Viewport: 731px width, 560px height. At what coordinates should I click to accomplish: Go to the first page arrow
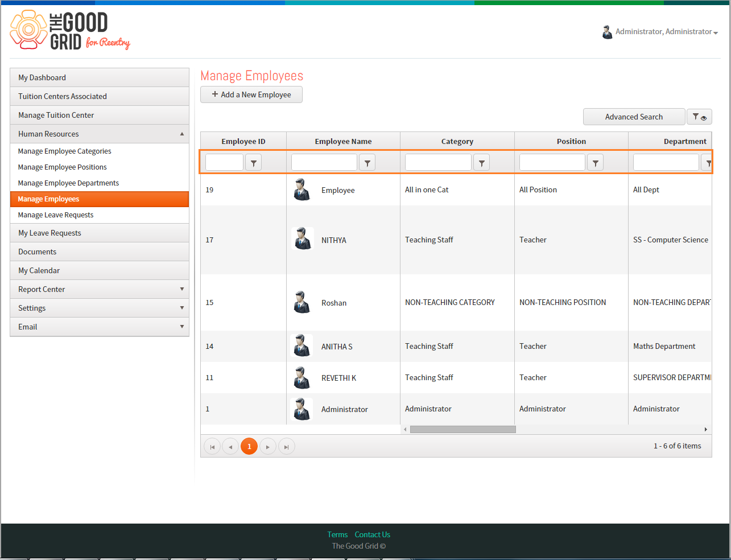pyautogui.click(x=212, y=447)
